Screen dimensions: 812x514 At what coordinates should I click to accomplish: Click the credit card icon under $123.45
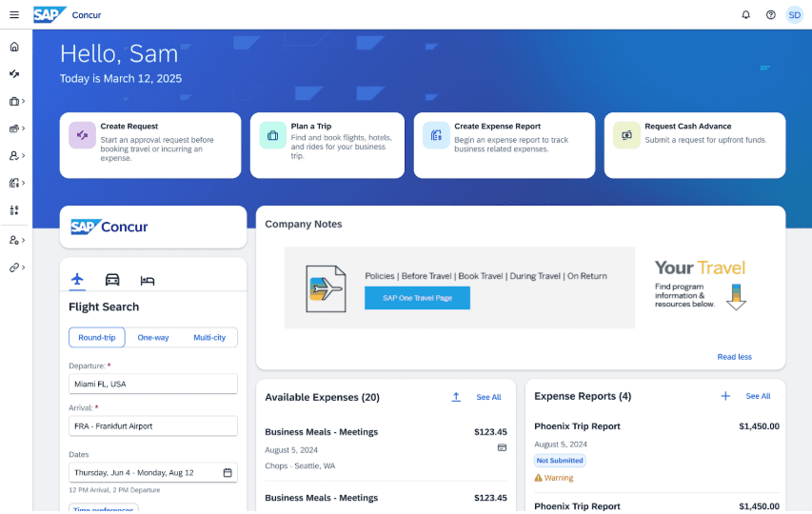[x=502, y=447]
